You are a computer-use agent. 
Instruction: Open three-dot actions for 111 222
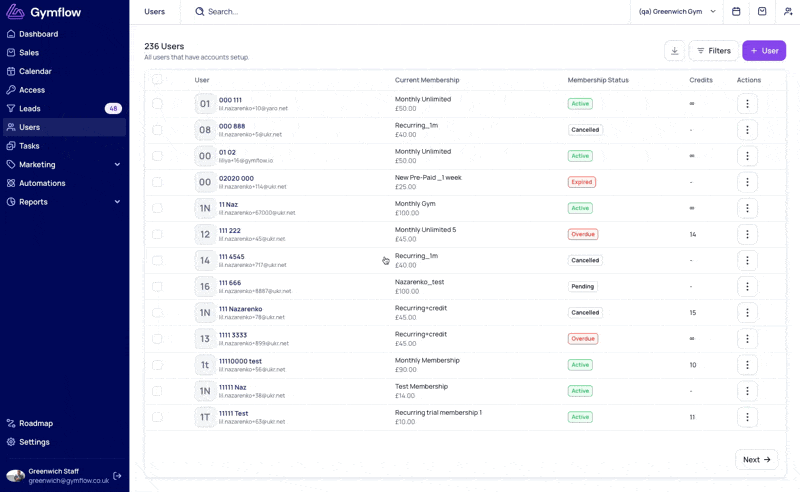click(747, 234)
